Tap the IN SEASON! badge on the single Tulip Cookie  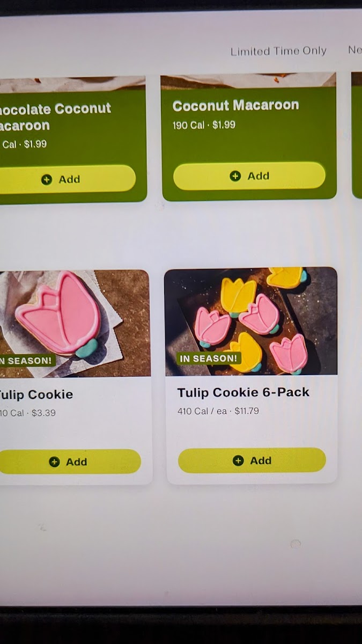click(27, 360)
